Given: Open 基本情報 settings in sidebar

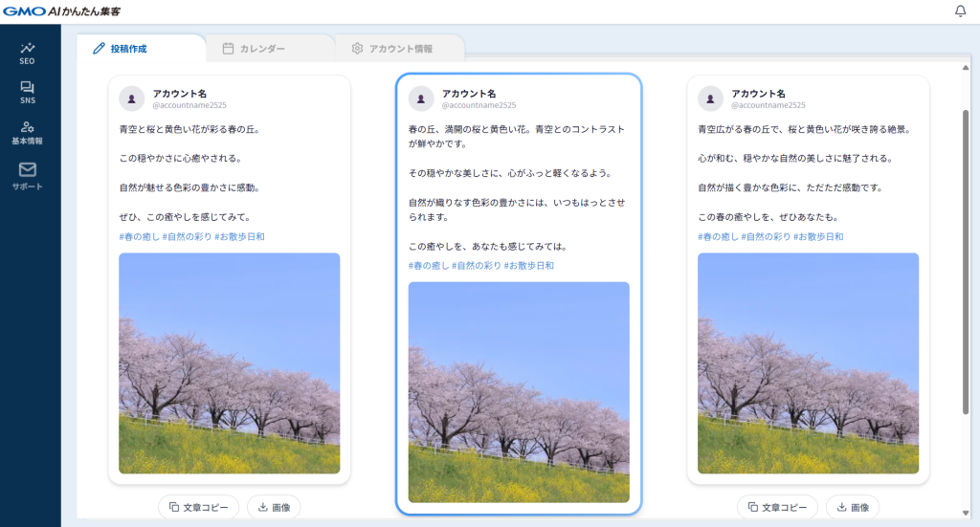Looking at the screenshot, I should click(x=28, y=132).
